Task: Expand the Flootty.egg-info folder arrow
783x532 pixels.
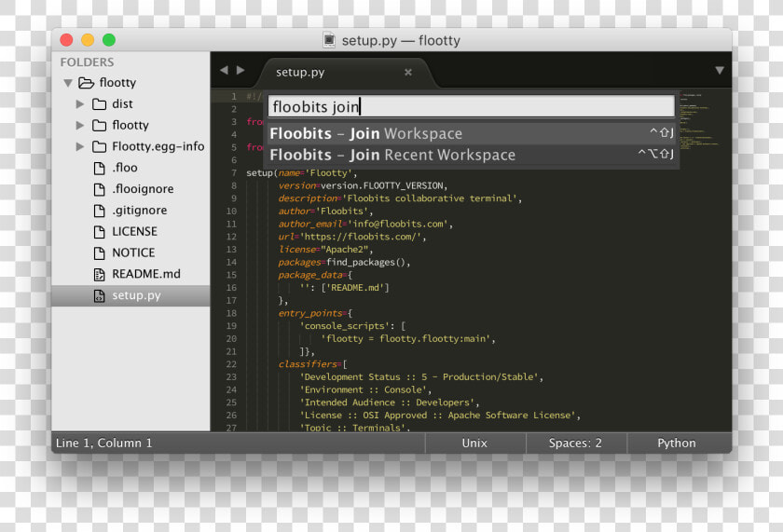Action: click(80, 146)
